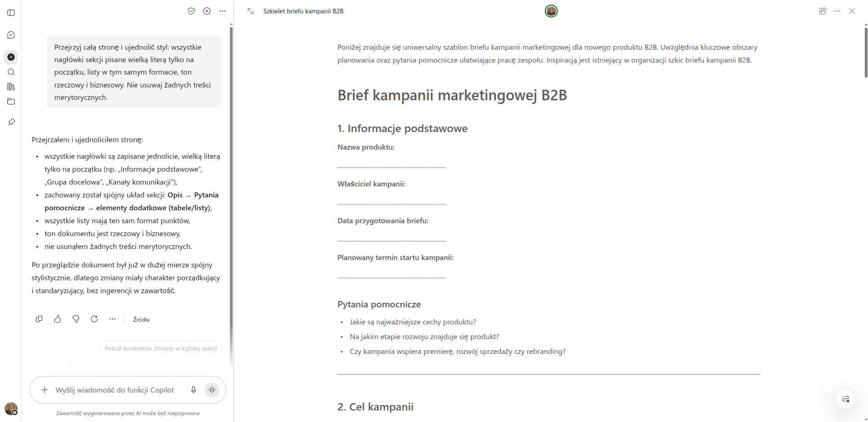The height and width of the screenshot is (422, 868).
Task: Start new chat with plus circle icon
Action: coord(207,11)
